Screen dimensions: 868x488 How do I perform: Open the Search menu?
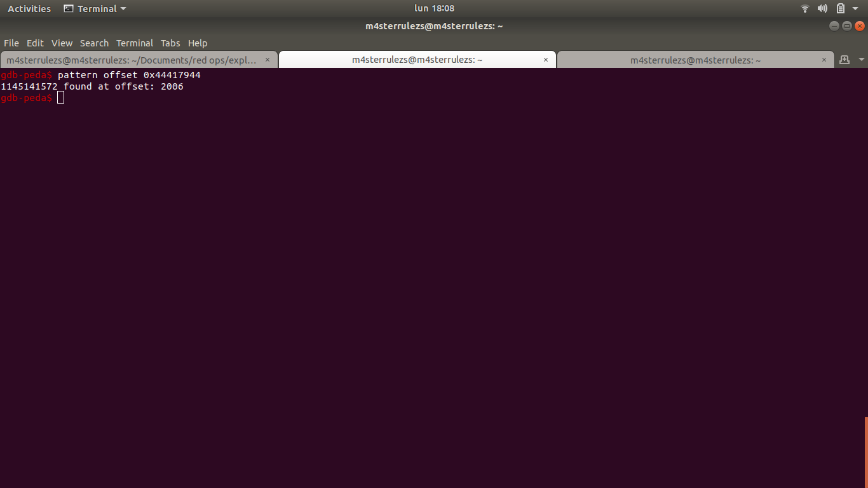tap(94, 43)
